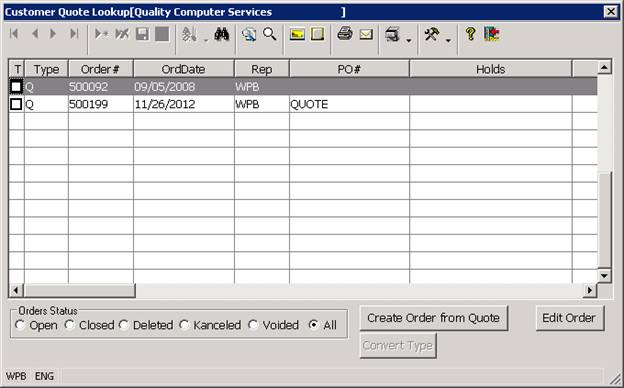Click the Edit Order button

[x=569, y=318]
